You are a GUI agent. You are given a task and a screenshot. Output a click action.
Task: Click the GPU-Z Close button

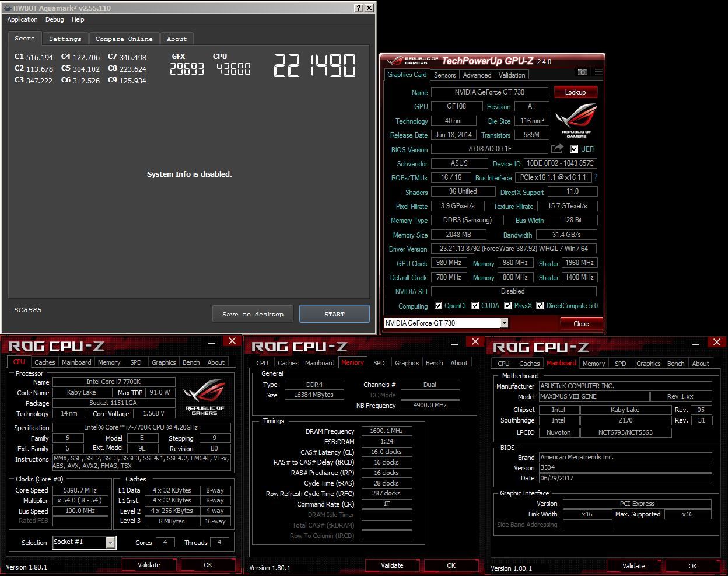[x=581, y=323]
